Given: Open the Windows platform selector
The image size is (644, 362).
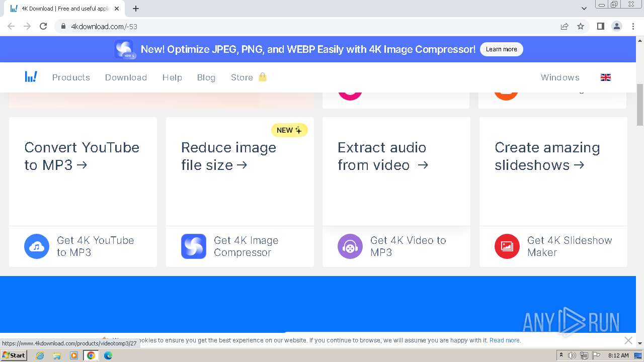Looking at the screenshot, I should pos(560,77).
